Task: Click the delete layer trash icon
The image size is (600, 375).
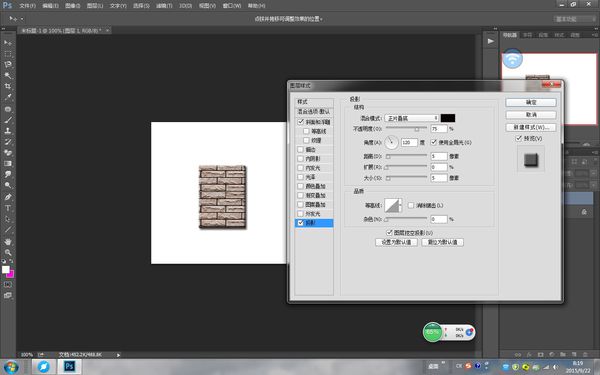Action: click(585, 355)
